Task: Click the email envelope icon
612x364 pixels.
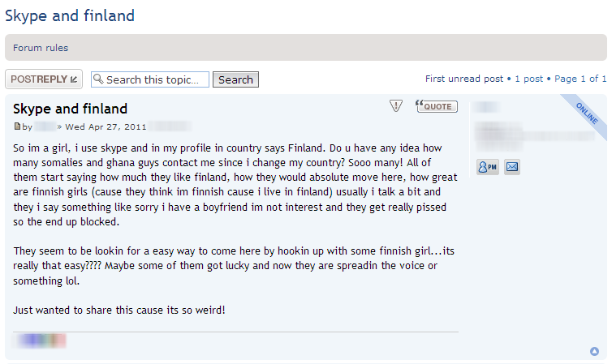Action: 511,167
